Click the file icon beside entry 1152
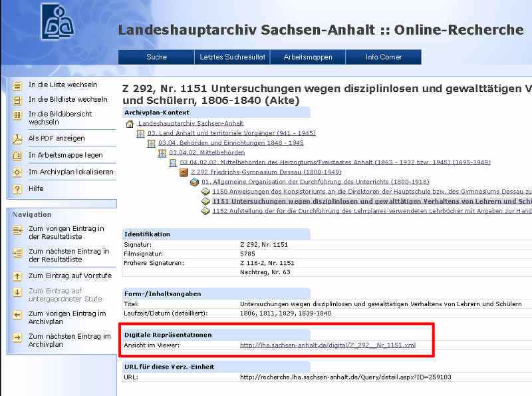Viewport: 532px width, 396px height. (205, 211)
